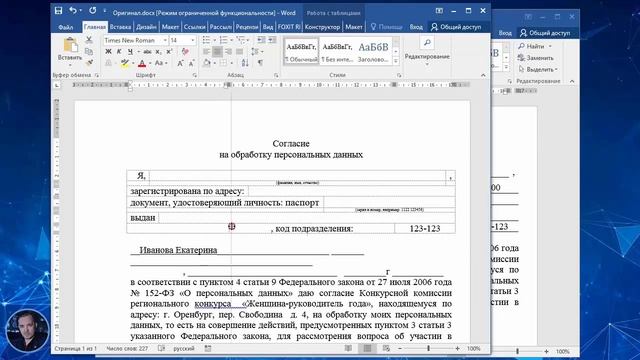The width and height of the screenshot is (640, 360).
Task: Open the Times New Roman font dropdown
Action: (165, 40)
